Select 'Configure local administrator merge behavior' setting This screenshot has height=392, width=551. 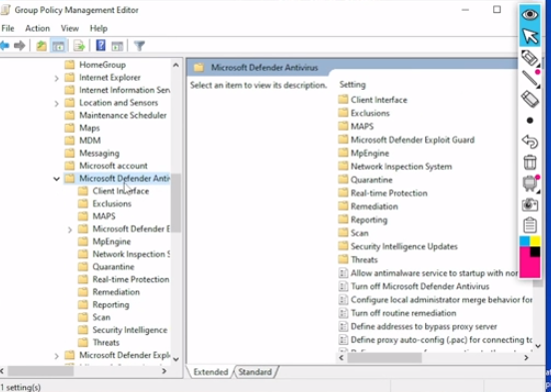pyautogui.click(x=441, y=300)
